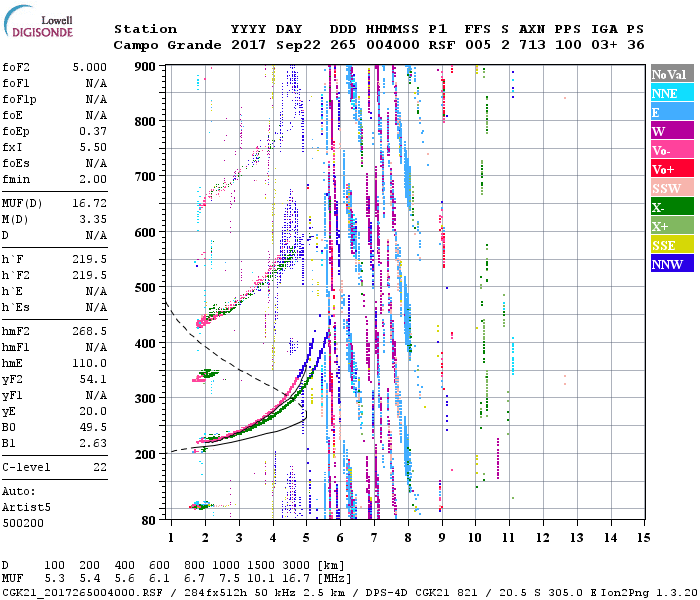Select the NNW blue legend swatch
This screenshot has height=600, width=700.
pos(672,263)
